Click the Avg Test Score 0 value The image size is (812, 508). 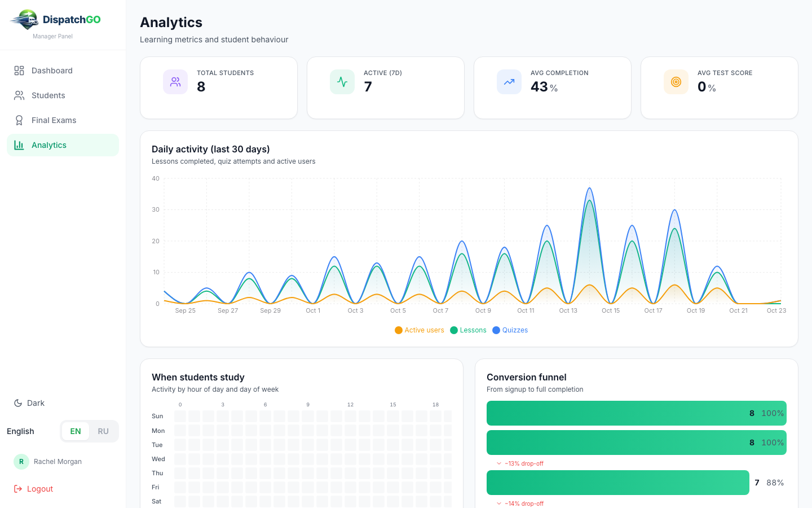(x=702, y=86)
